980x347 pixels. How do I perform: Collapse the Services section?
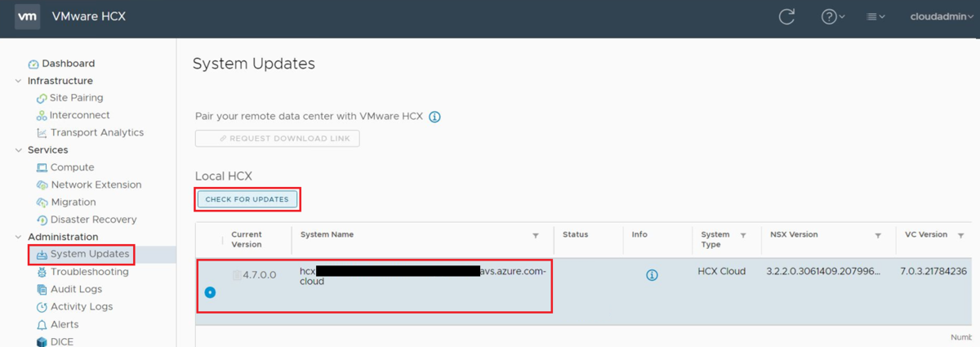tap(19, 150)
